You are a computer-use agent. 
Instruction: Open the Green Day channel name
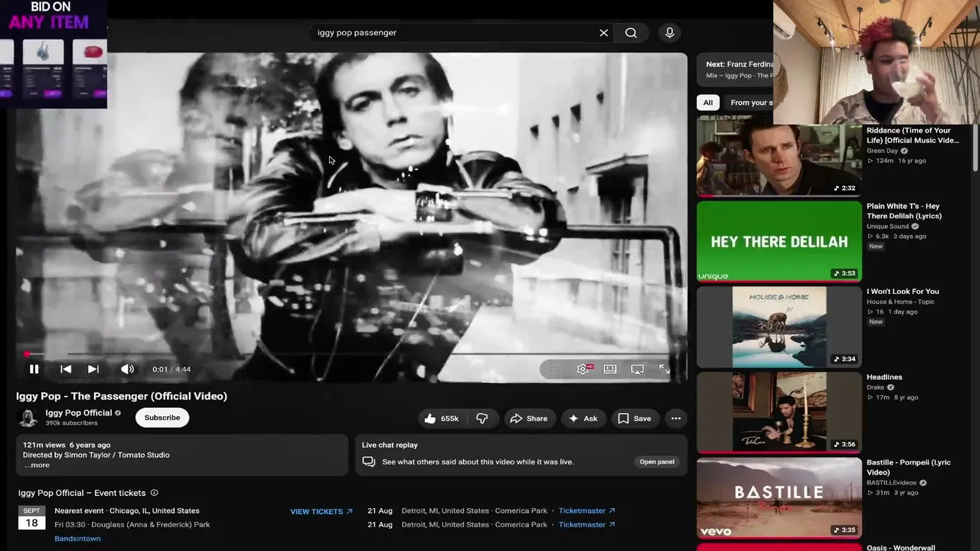(x=882, y=151)
